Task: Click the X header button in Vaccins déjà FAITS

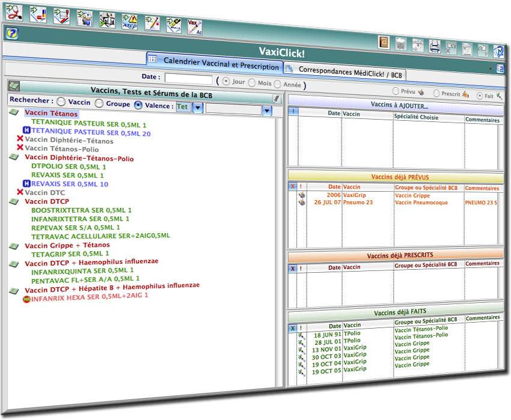Action: click(x=293, y=328)
